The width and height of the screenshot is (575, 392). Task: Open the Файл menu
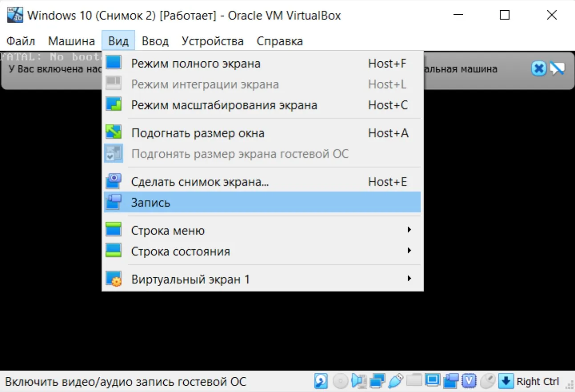(20, 41)
